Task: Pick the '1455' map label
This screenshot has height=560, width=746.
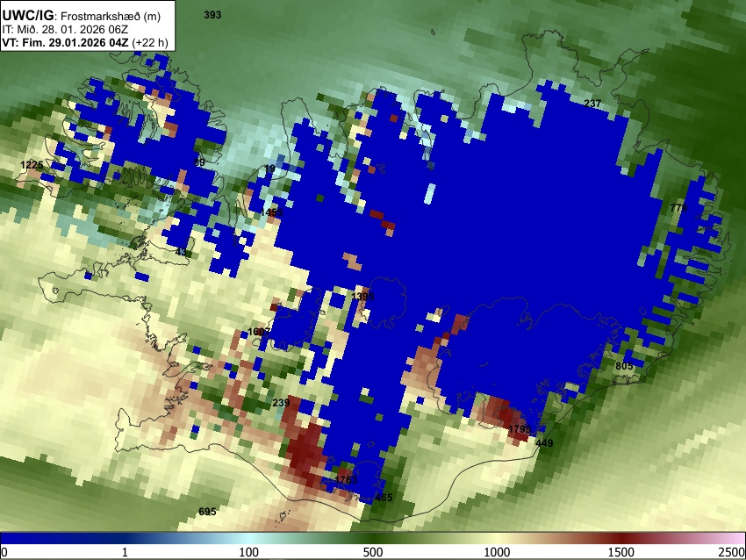Action: click(x=271, y=212)
